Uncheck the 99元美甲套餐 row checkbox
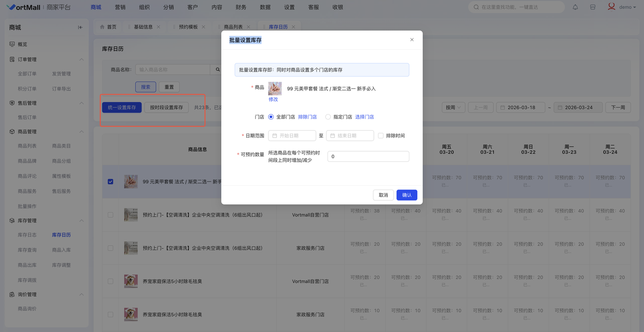644x332 pixels. 110,182
